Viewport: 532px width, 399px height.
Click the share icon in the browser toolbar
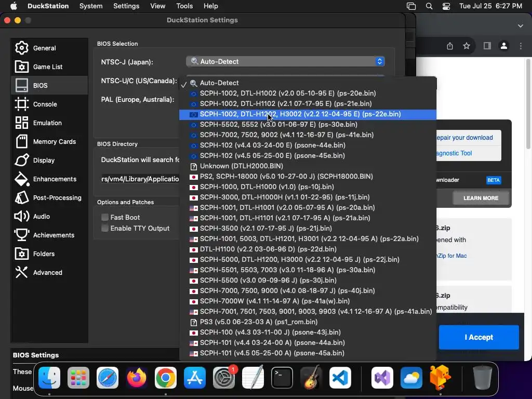(x=450, y=46)
